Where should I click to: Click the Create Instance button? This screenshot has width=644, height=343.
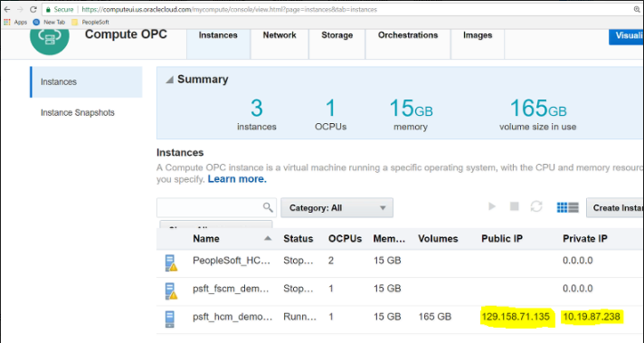(x=615, y=208)
